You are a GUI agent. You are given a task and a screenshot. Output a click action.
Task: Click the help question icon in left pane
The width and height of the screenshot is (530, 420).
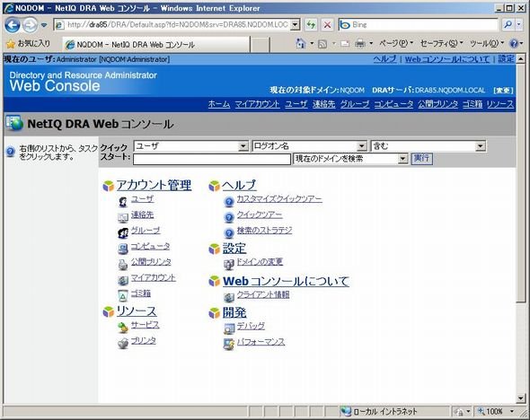(x=11, y=152)
